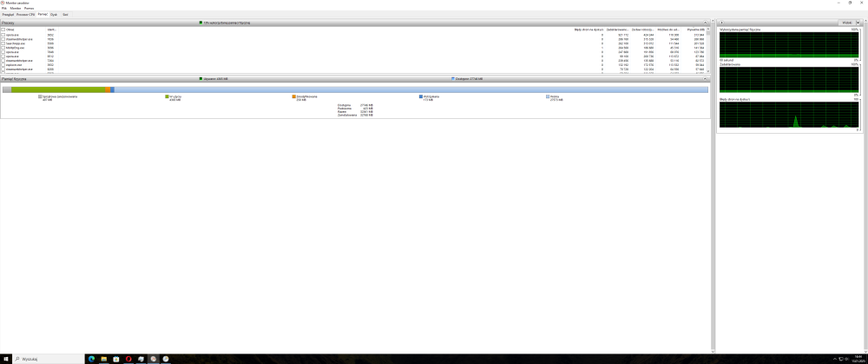This screenshot has height=364, width=868.
Task: Click the Widoki button
Action: [845, 23]
